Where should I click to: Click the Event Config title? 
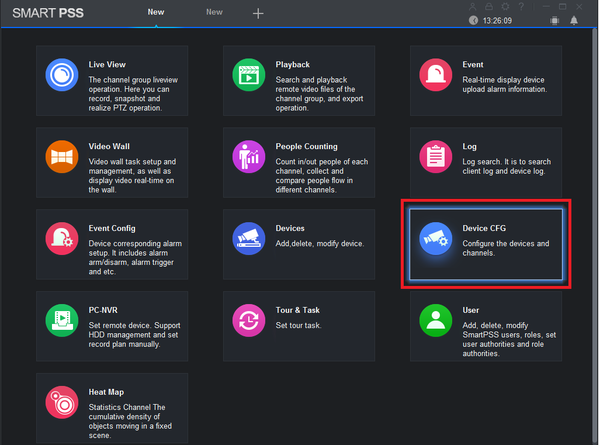coord(112,228)
